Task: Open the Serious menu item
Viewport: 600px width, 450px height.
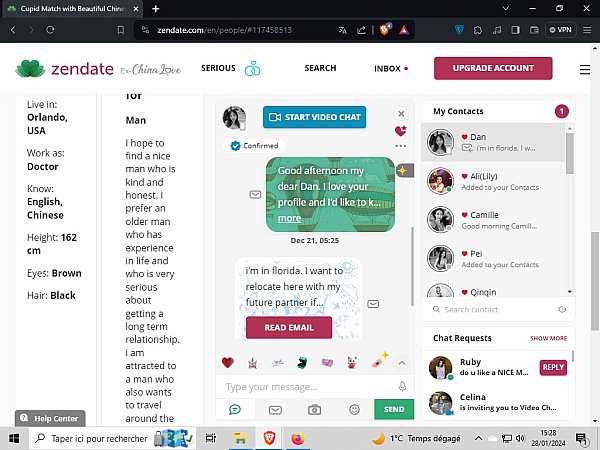Action: click(218, 68)
